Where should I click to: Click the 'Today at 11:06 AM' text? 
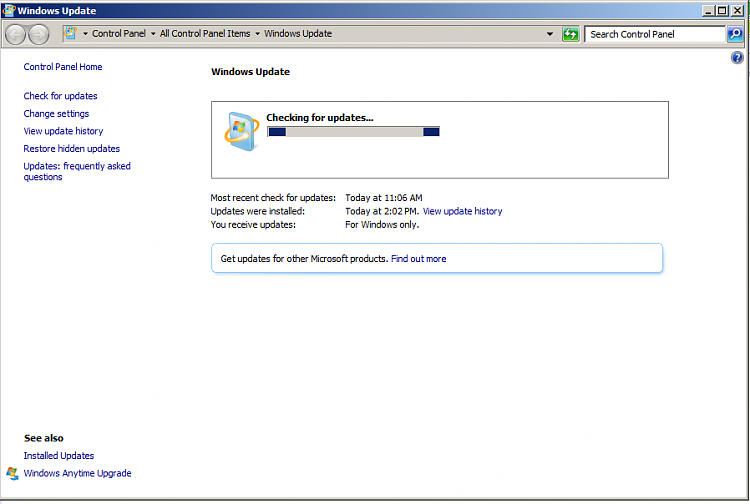click(x=384, y=198)
